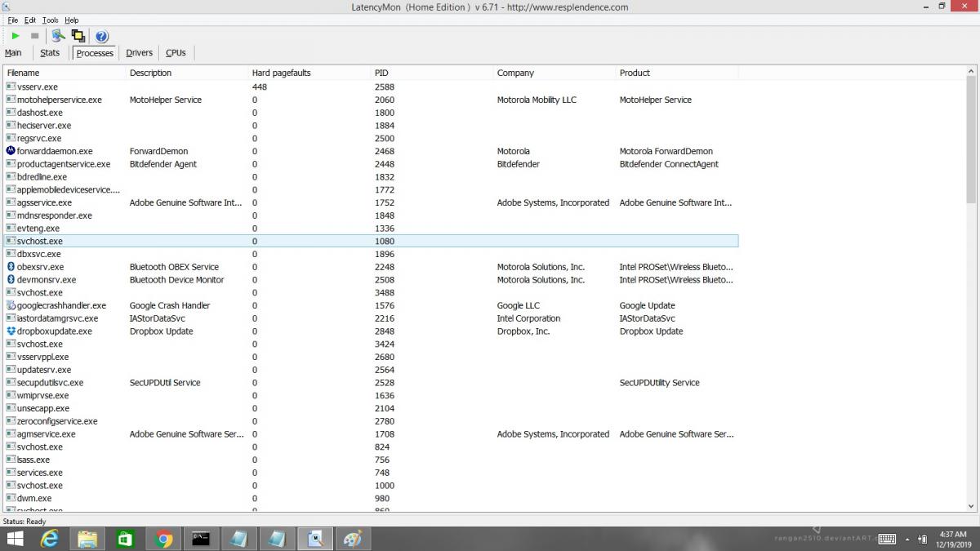
Task: Open the computer analysis toolbar icon with magnifier
Action: (58, 36)
